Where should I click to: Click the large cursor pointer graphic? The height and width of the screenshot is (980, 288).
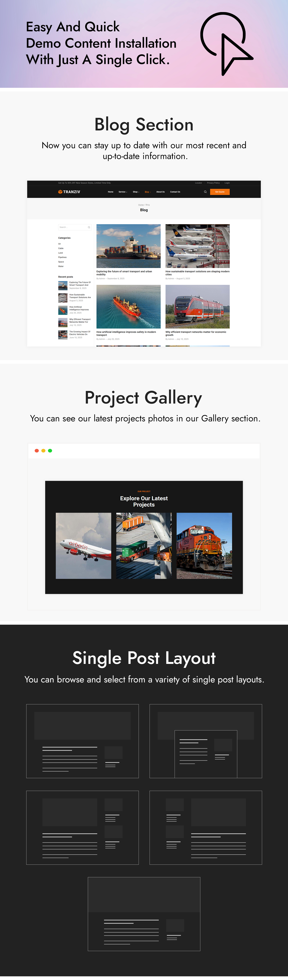click(227, 44)
